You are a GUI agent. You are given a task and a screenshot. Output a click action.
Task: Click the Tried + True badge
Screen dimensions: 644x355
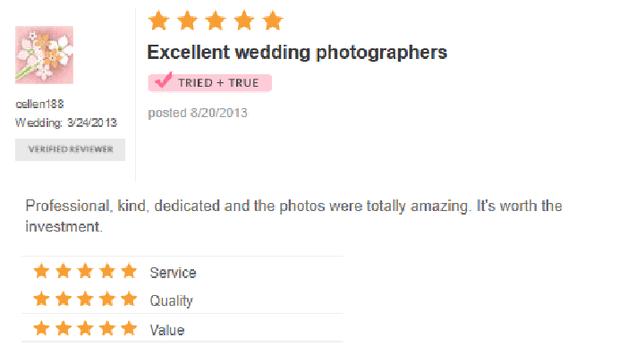(x=210, y=83)
